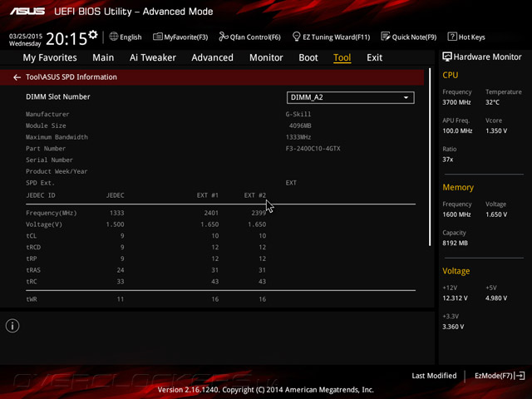Click the Product Week/Year label
The image size is (532, 399).
57,171
